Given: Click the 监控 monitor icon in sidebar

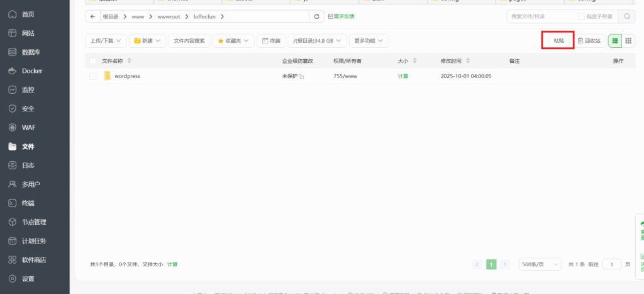Looking at the screenshot, I should coord(13,89).
